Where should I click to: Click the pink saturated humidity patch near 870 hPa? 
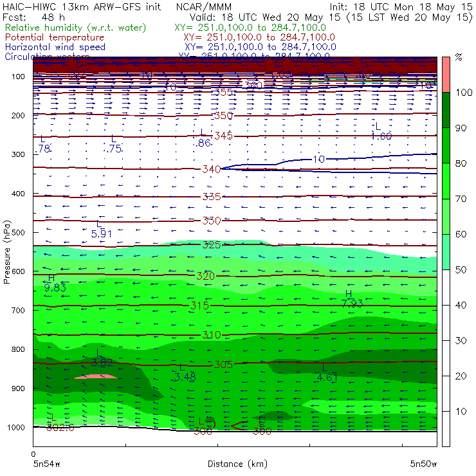96,376
